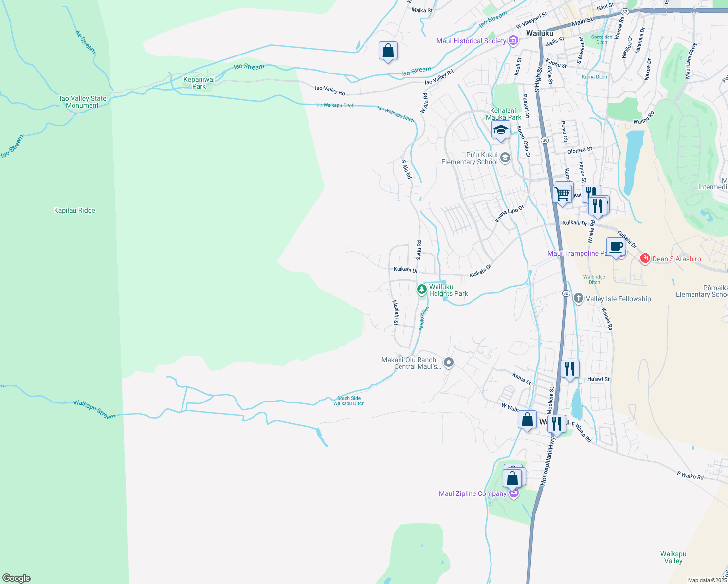728x584 pixels.
Task: Click the Waiinu Rd label
Action: tap(644, 117)
